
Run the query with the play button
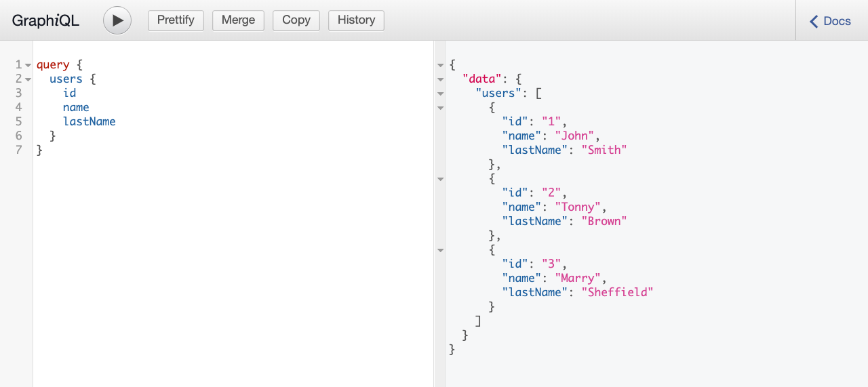(x=117, y=20)
